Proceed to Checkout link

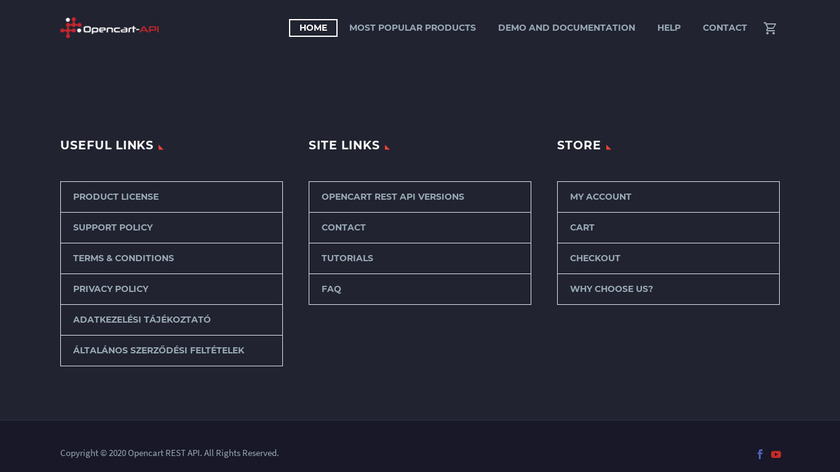(x=595, y=258)
